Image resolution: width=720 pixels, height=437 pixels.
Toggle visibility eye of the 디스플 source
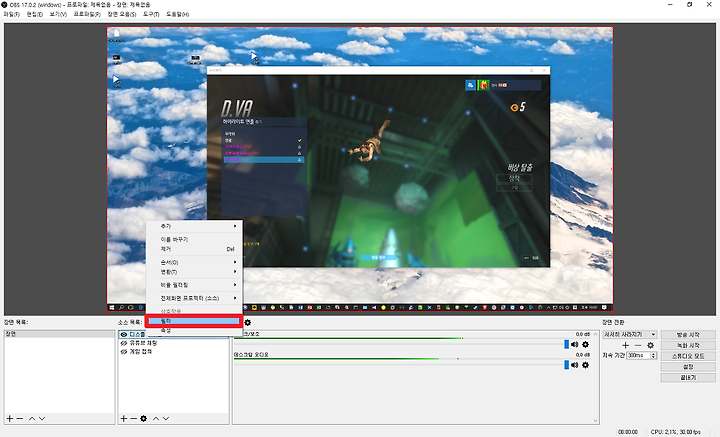coord(124,335)
